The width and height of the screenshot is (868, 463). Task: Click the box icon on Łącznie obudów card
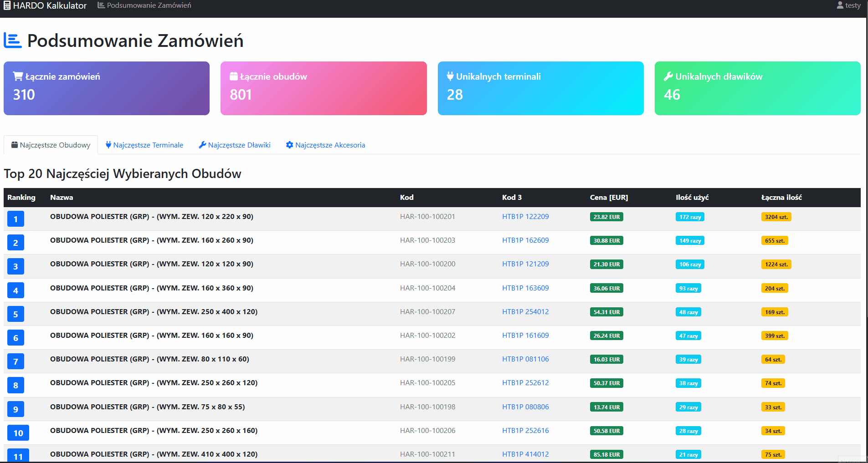click(x=234, y=76)
